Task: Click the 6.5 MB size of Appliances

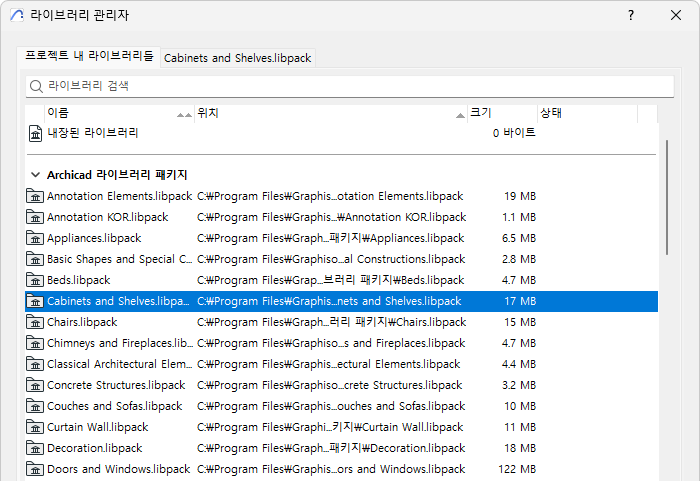Action: 519,238
